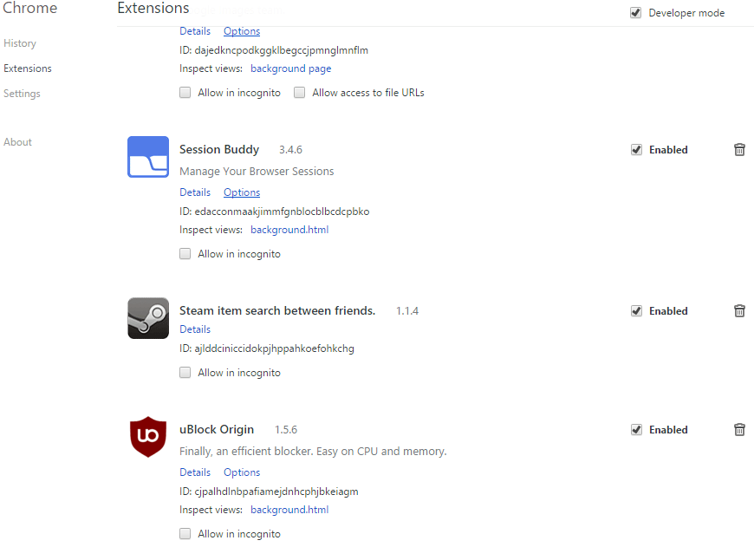Open History in Chrome sidebar
Screen dimensions: 754x560
pyautogui.click(x=20, y=43)
